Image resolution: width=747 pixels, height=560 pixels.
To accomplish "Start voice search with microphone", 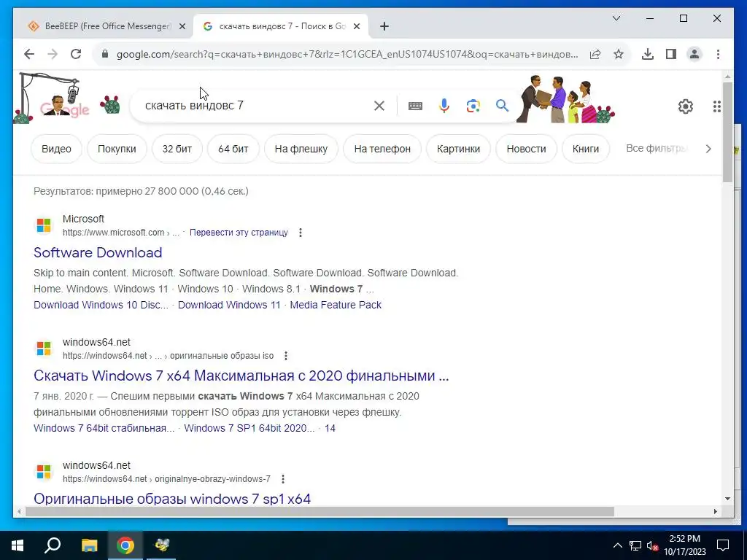I will [x=444, y=106].
